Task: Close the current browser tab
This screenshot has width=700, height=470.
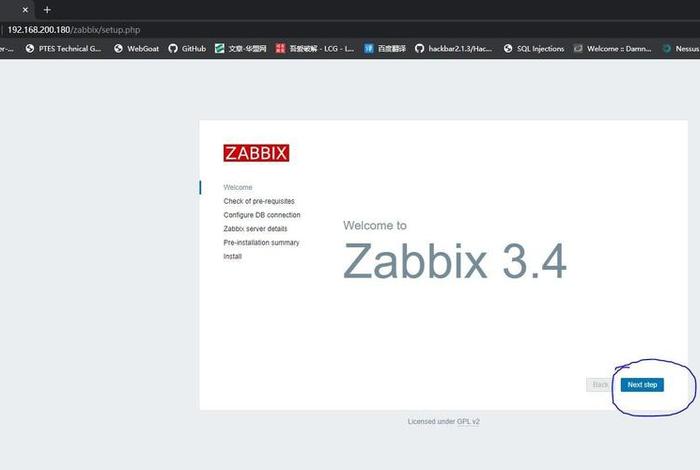Action: click(x=25, y=9)
